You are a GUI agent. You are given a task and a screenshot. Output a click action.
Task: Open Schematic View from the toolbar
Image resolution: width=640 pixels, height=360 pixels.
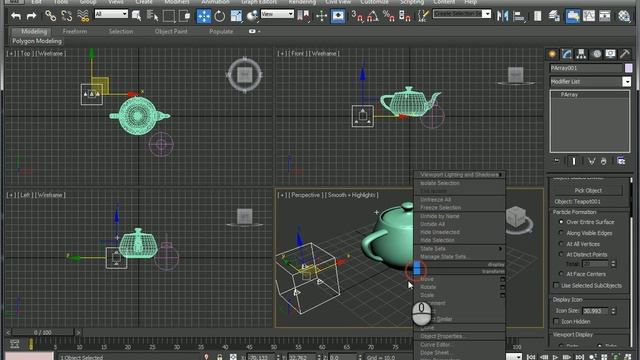click(x=605, y=16)
